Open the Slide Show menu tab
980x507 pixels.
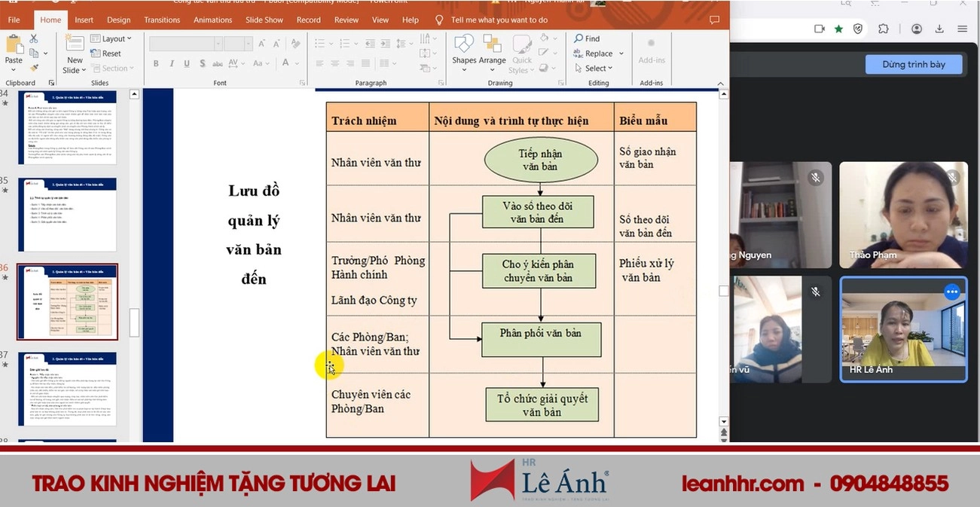coord(264,20)
